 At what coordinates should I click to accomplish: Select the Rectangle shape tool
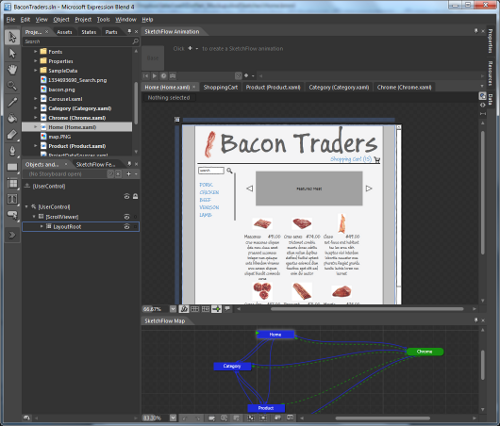coord(12,167)
